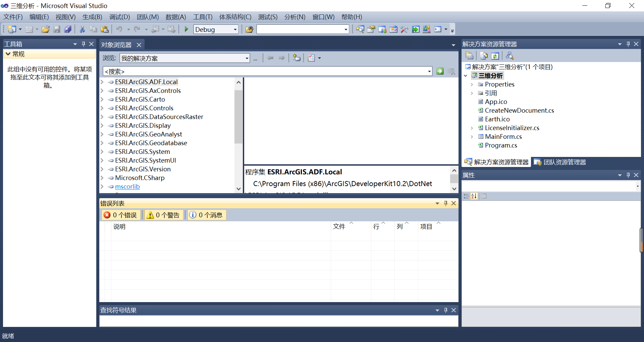Screen dimensions: 644x342
Task: Click Refresh icon in Solution Explorer
Action: point(495,56)
